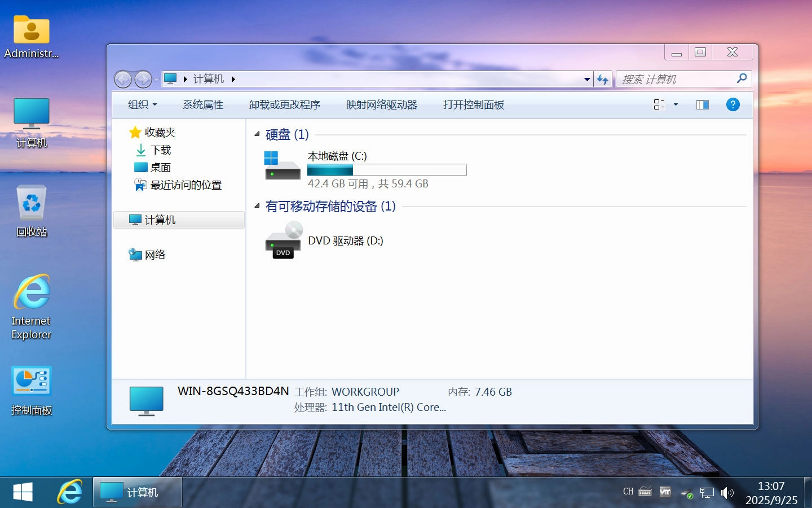Click the C: drive capacity bar
812x508 pixels.
387,170
